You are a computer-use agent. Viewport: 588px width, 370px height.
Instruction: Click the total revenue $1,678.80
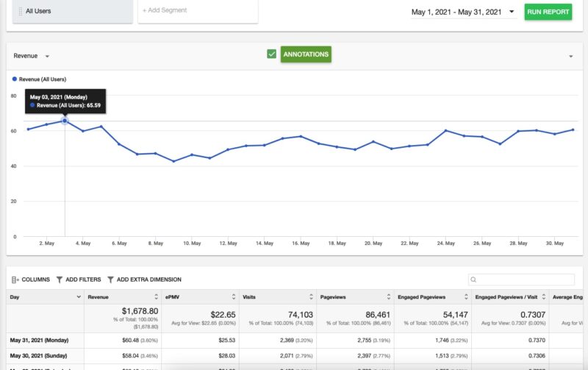[140, 311]
